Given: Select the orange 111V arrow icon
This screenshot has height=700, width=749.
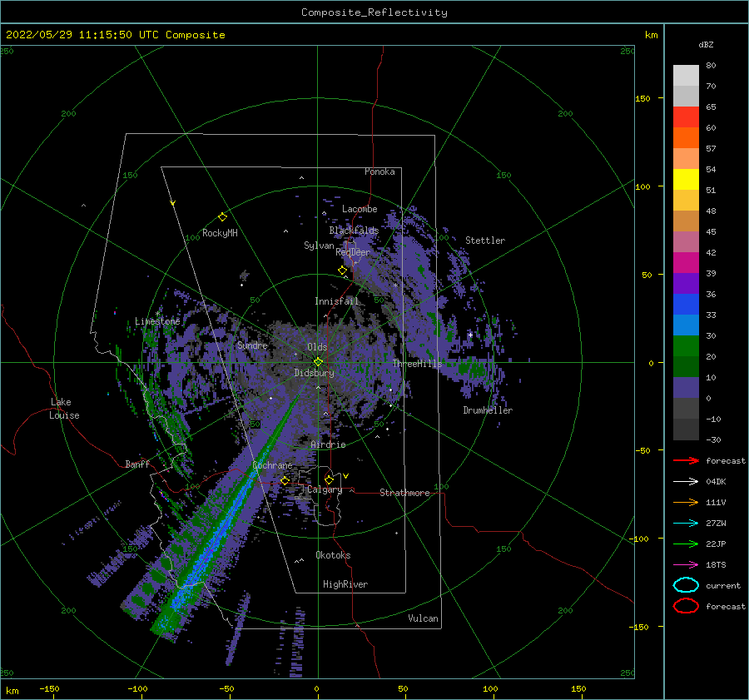Looking at the screenshot, I should [x=686, y=502].
